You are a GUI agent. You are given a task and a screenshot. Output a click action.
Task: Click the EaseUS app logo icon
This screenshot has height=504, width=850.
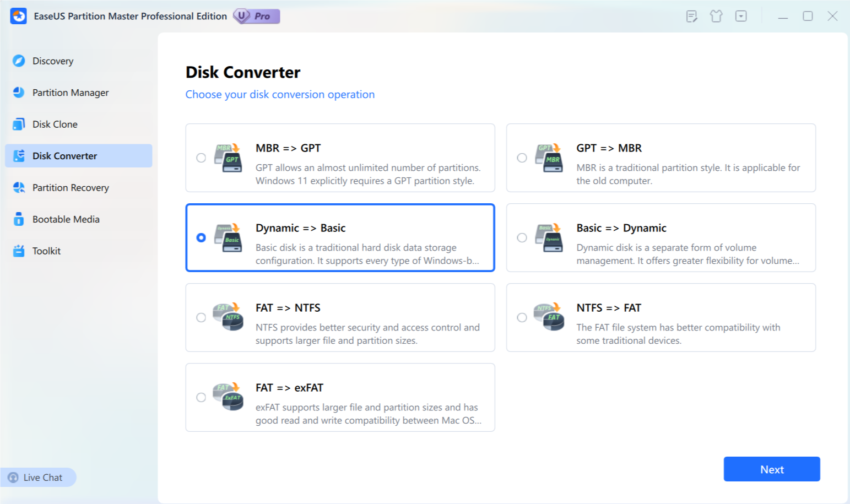[18, 16]
